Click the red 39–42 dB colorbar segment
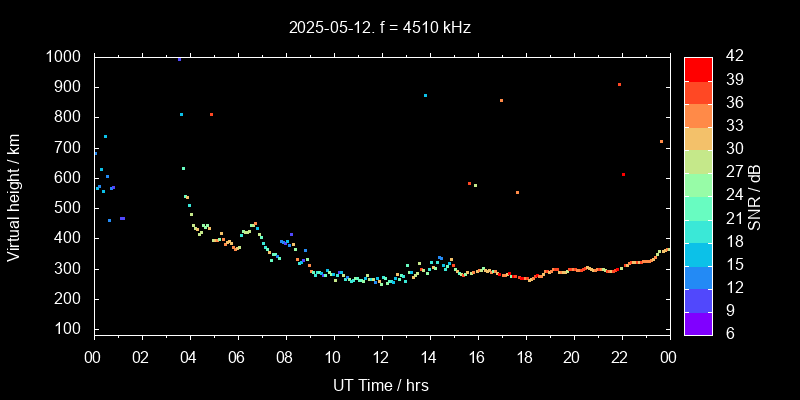 [x=698, y=68]
